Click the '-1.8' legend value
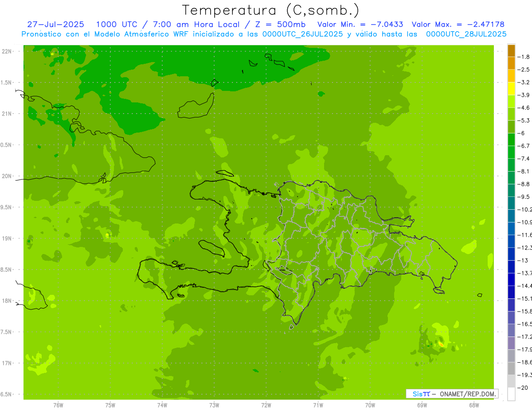 (524, 57)
